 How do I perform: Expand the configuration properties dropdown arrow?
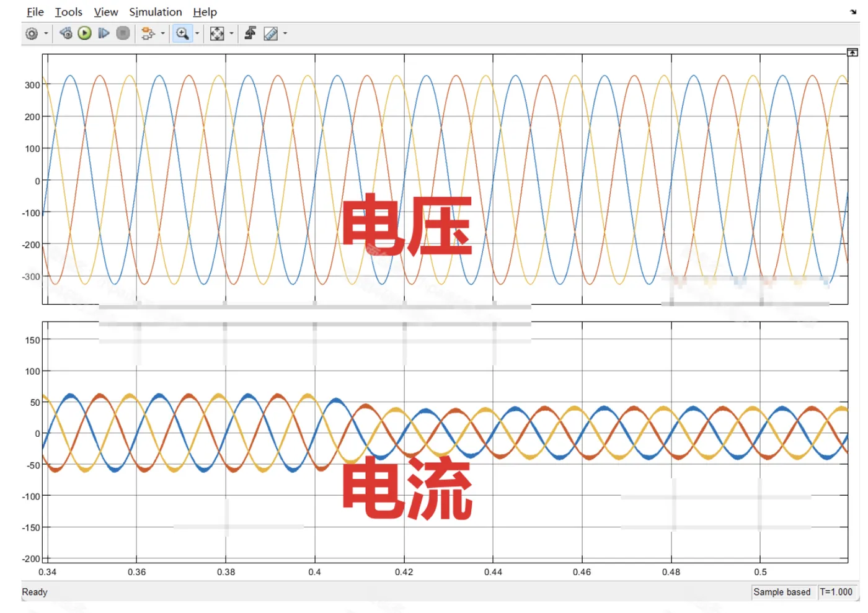pos(46,34)
